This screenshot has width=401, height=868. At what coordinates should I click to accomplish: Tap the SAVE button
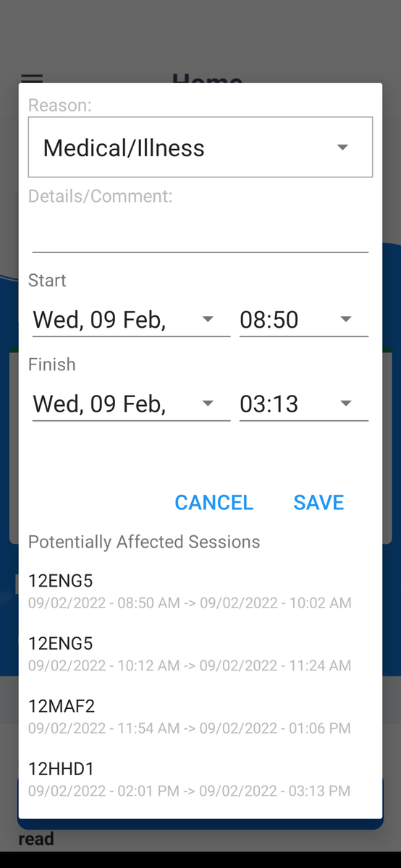point(318,503)
